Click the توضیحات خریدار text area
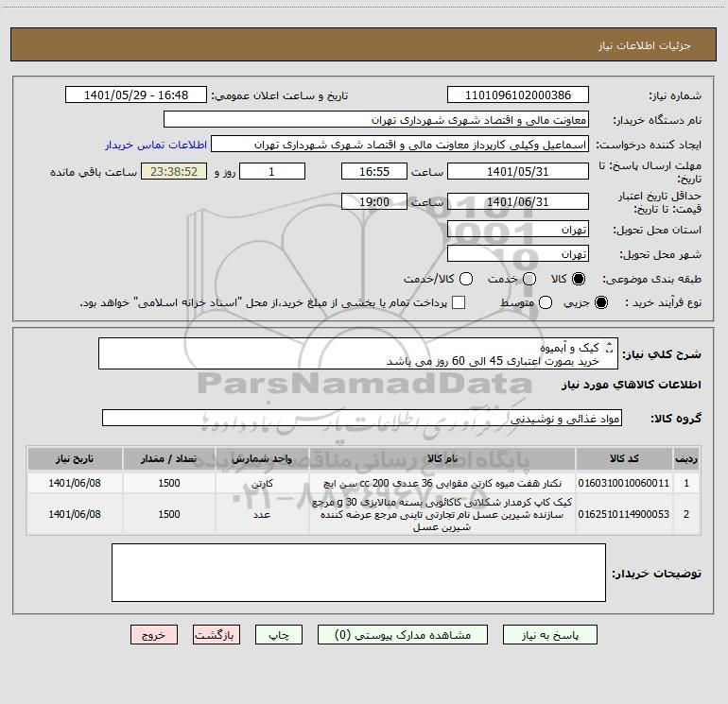Screen dimensions: 728x704 pyautogui.click(x=358, y=573)
